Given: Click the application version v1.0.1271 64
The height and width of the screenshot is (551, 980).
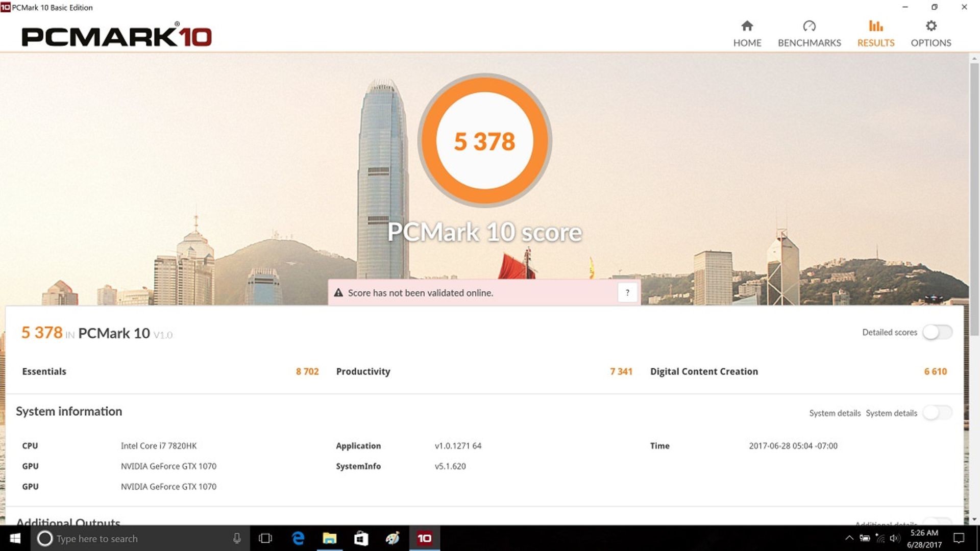Looking at the screenshot, I should point(458,446).
